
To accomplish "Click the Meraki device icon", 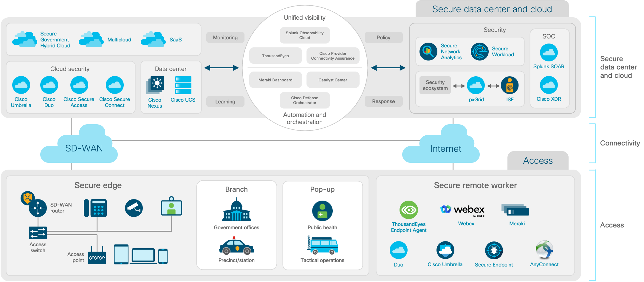I will tap(515, 210).
